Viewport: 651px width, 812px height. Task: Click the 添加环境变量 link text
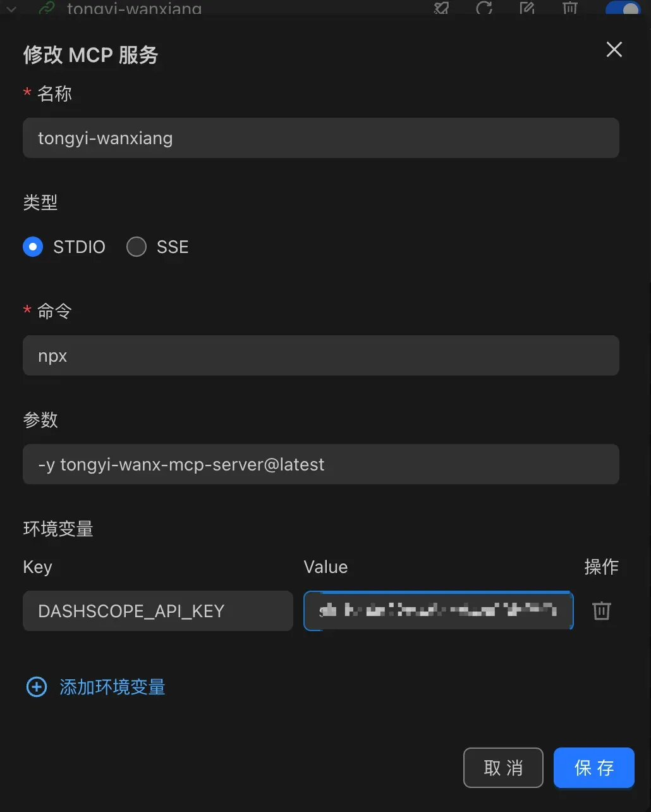pos(113,687)
